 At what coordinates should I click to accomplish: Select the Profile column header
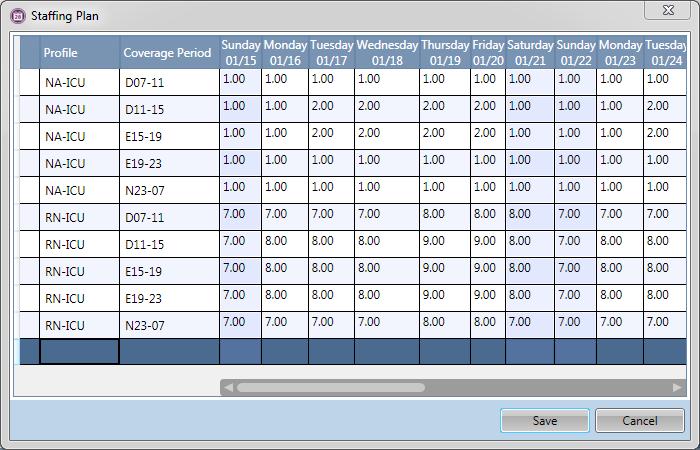tap(79, 53)
